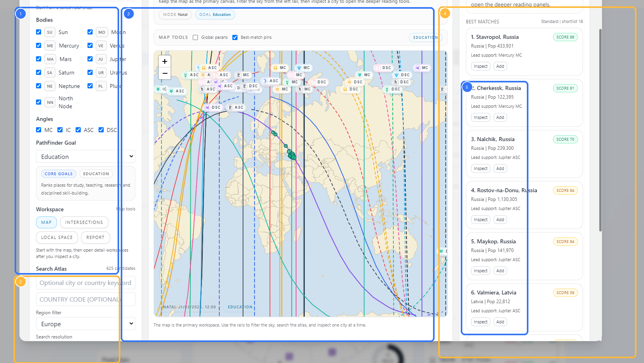Uncheck the Mercury body checkbox
This screenshot has height=363, width=644.
click(38, 46)
